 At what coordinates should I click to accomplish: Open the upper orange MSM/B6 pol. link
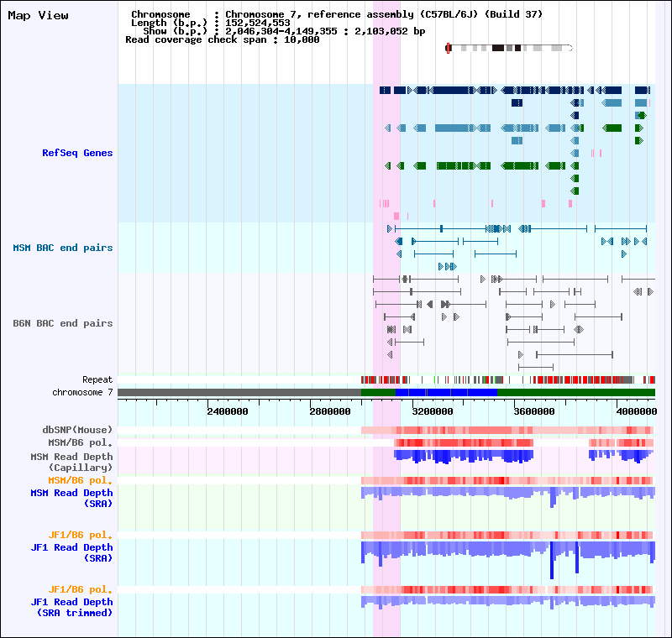pyautogui.click(x=80, y=480)
